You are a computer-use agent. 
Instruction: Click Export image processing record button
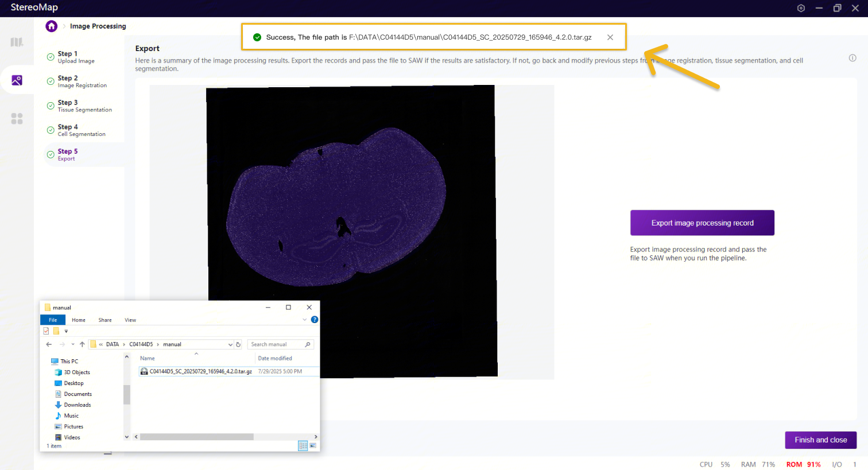click(702, 223)
